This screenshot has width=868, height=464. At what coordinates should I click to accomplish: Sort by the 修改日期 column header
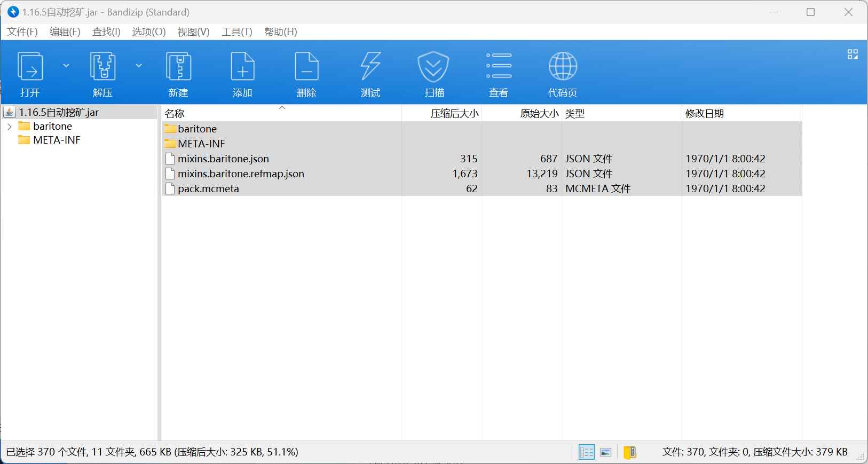pyautogui.click(x=742, y=113)
